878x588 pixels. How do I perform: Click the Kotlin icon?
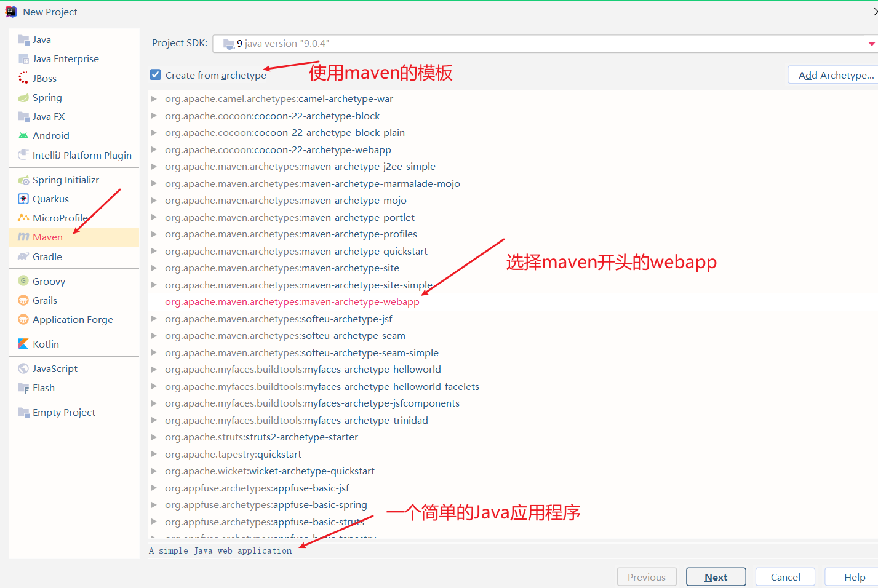23,344
